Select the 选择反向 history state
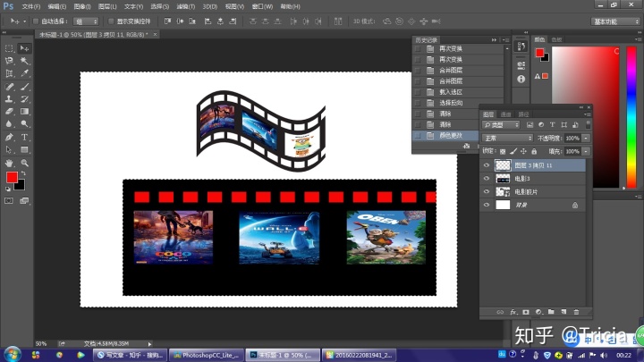The height and width of the screenshot is (362, 644). coord(451,103)
